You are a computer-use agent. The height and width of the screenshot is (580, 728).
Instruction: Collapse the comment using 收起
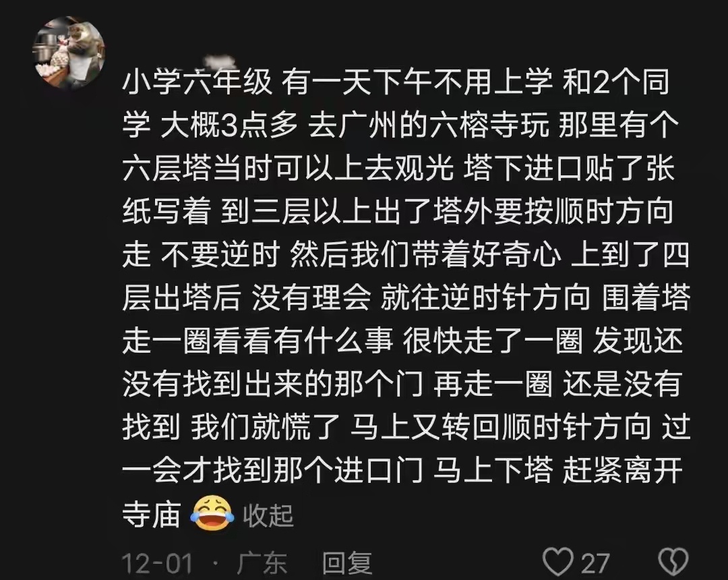[x=268, y=515]
